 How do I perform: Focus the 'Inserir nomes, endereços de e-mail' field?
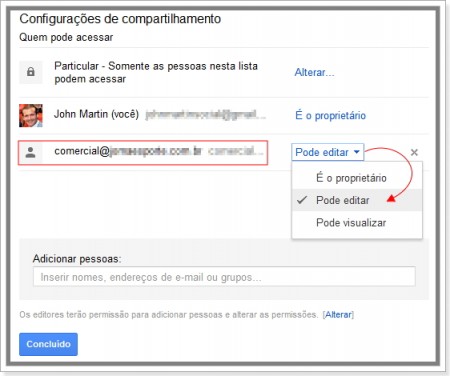click(x=224, y=276)
